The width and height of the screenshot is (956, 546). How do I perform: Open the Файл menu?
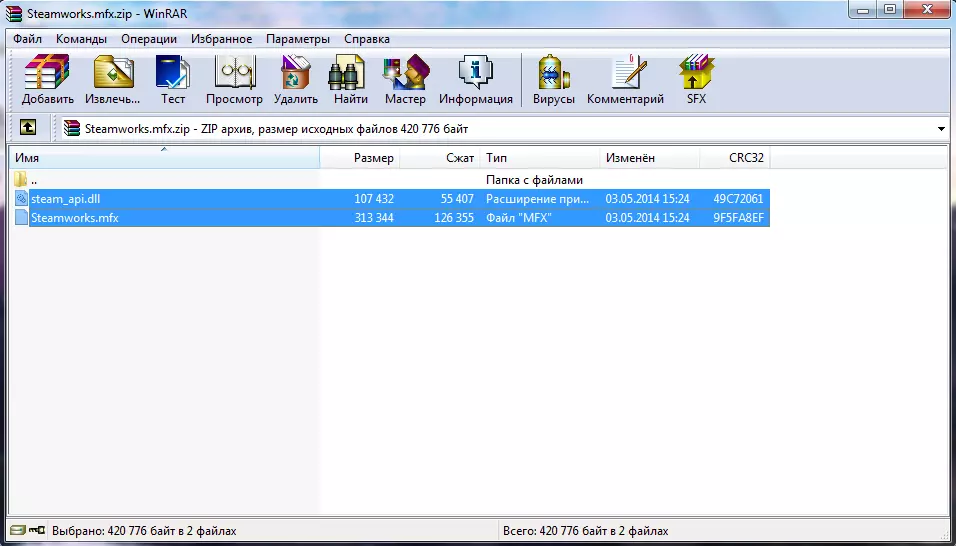tap(27, 39)
